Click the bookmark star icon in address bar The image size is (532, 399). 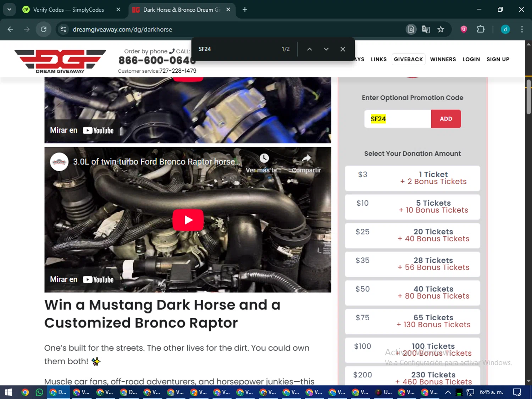[440, 29]
